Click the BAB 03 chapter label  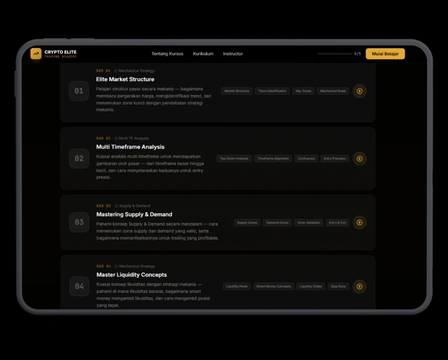(103, 206)
